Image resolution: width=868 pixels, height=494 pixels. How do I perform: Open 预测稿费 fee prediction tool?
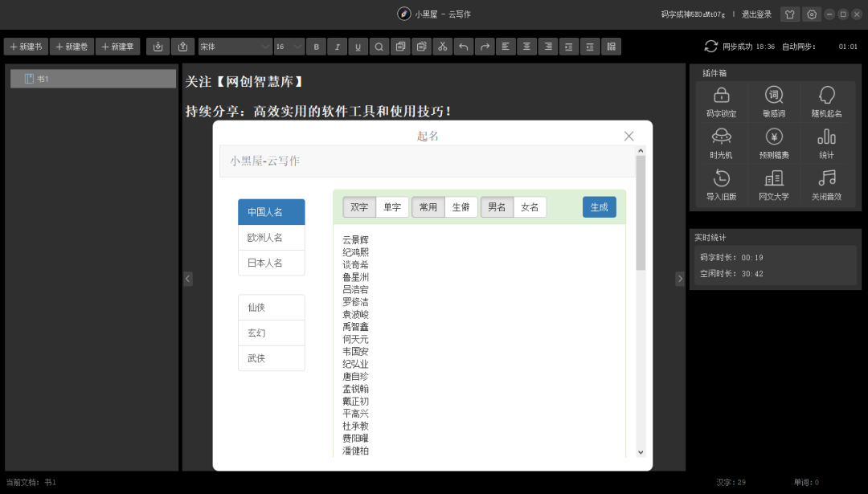coord(773,142)
